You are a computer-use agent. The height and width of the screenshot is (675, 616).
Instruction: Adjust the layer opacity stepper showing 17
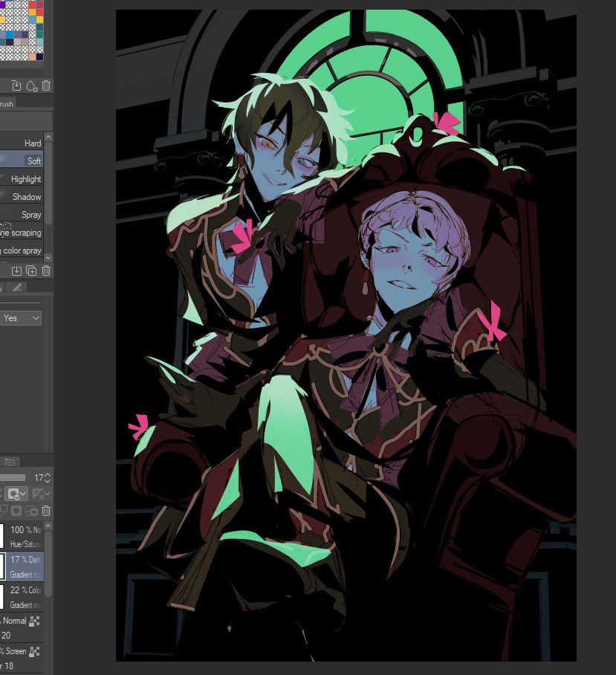coord(48,478)
